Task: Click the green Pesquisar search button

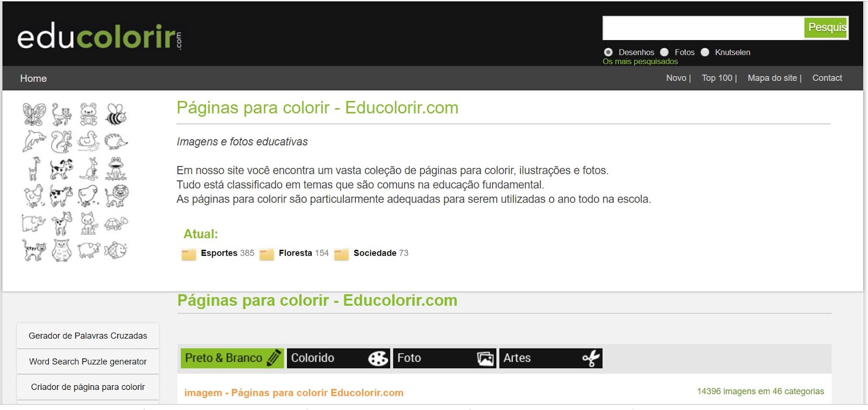Action: pos(826,28)
